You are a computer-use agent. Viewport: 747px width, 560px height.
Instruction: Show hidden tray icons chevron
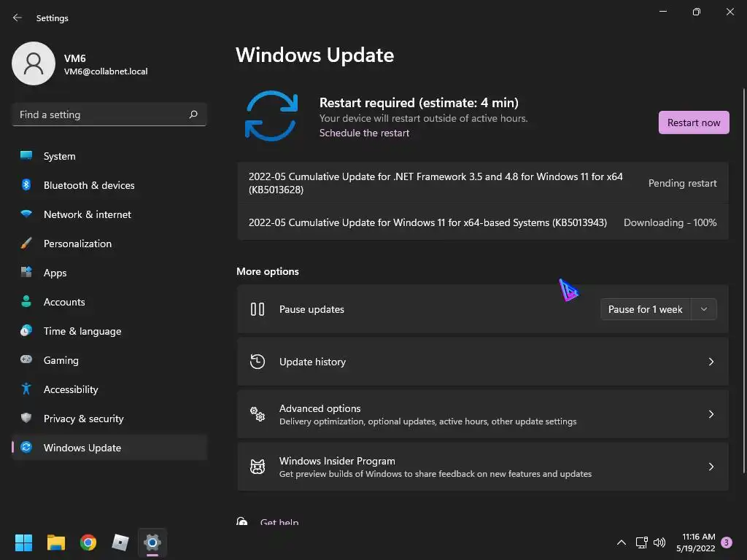point(622,542)
